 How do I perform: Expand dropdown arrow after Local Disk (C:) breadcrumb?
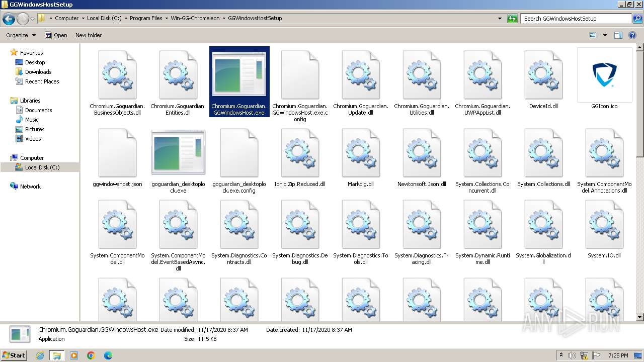(125, 18)
